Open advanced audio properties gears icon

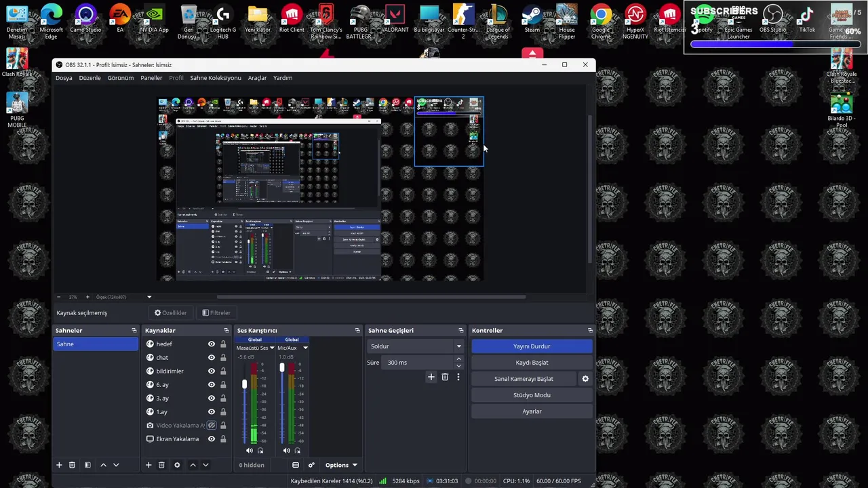(311, 465)
